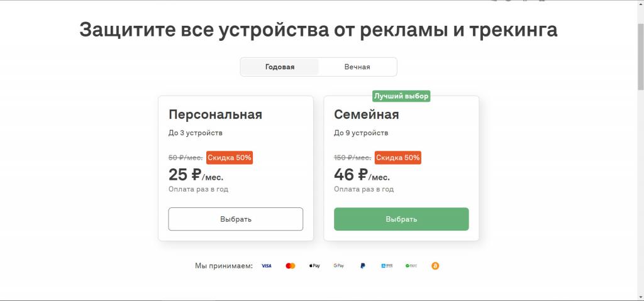Click the WeChat Pay icon

tap(411, 266)
